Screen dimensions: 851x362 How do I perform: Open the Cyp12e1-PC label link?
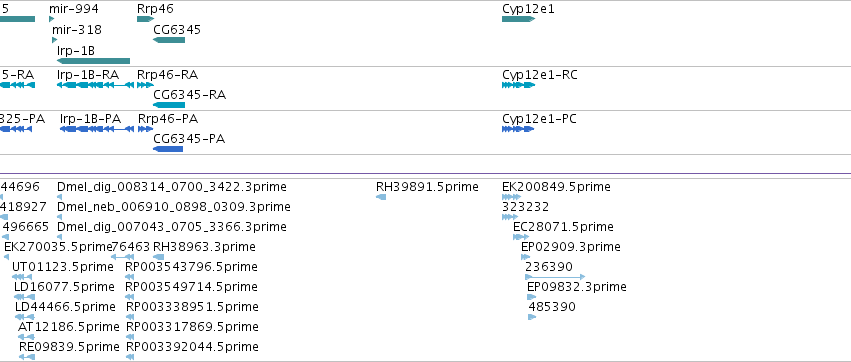coord(539,119)
